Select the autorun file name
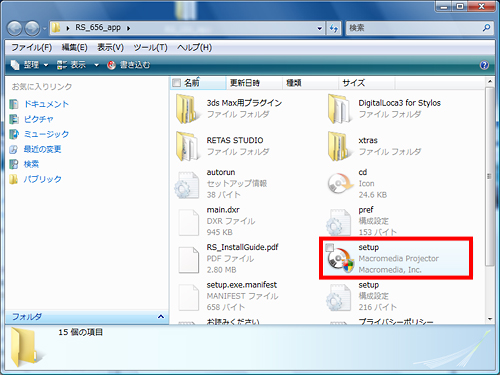 [221, 172]
